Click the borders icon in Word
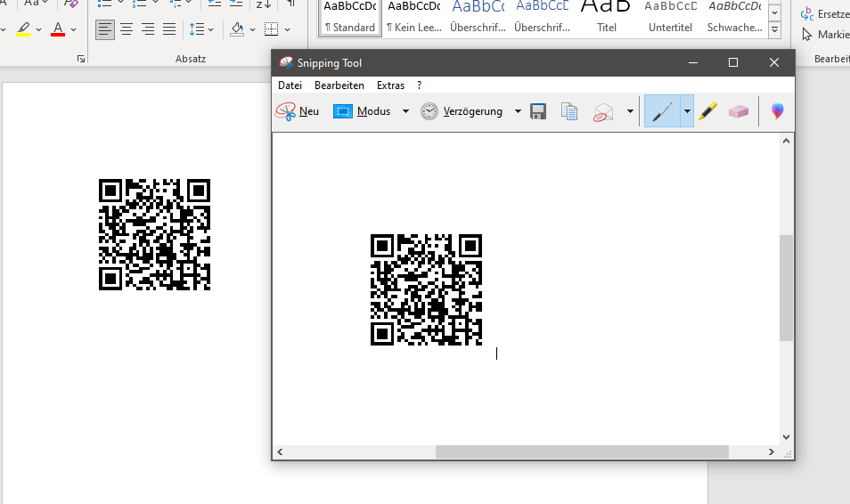This screenshot has width=850, height=504. 271,29
